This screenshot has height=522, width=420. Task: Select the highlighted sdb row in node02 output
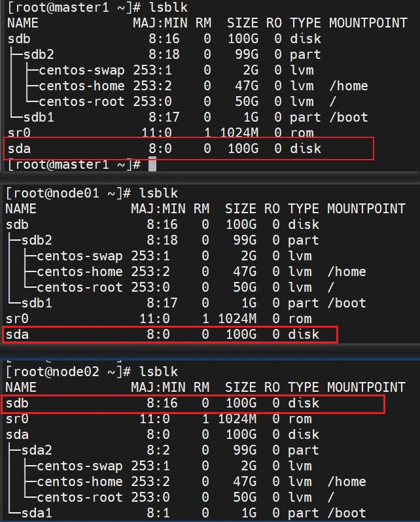point(193,403)
